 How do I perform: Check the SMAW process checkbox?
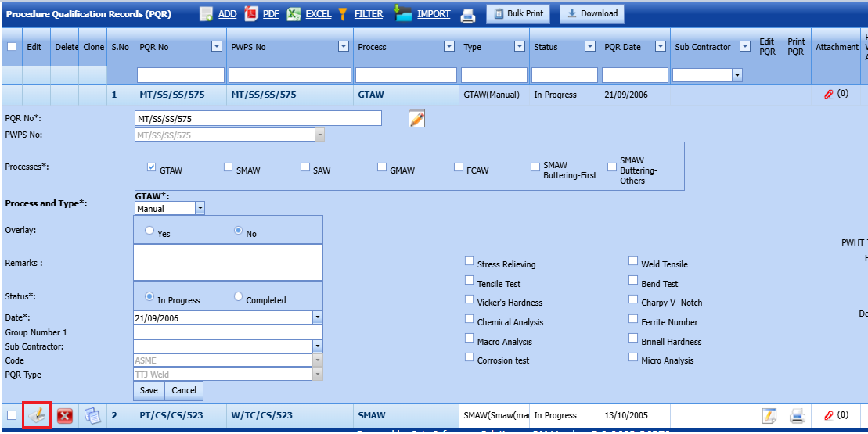(x=228, y=167)
